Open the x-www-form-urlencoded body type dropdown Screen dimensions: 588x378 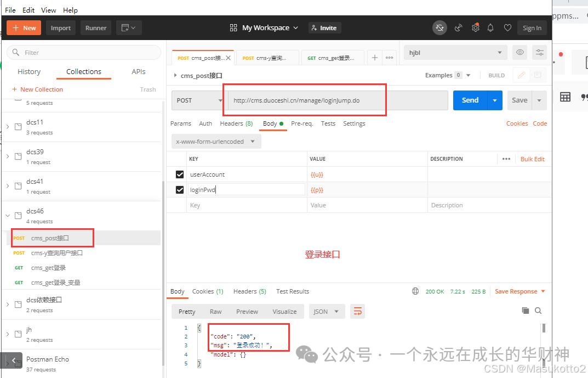point(216,142)
